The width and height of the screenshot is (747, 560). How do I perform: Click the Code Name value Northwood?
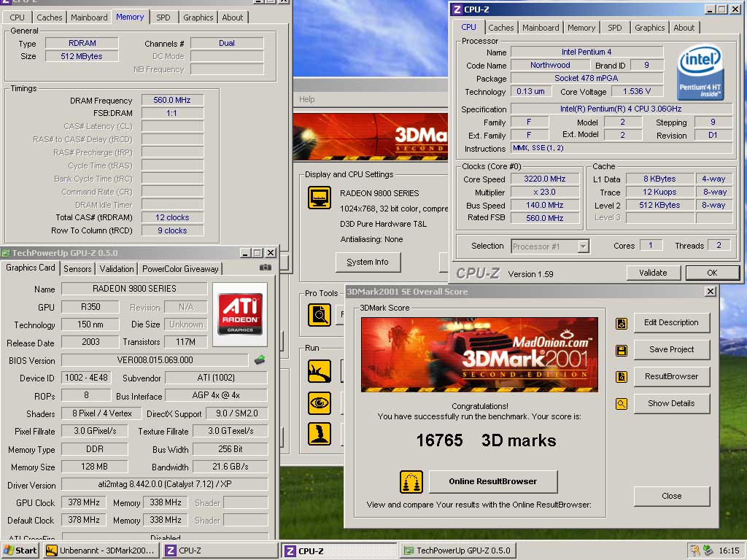tap(550, 65)
